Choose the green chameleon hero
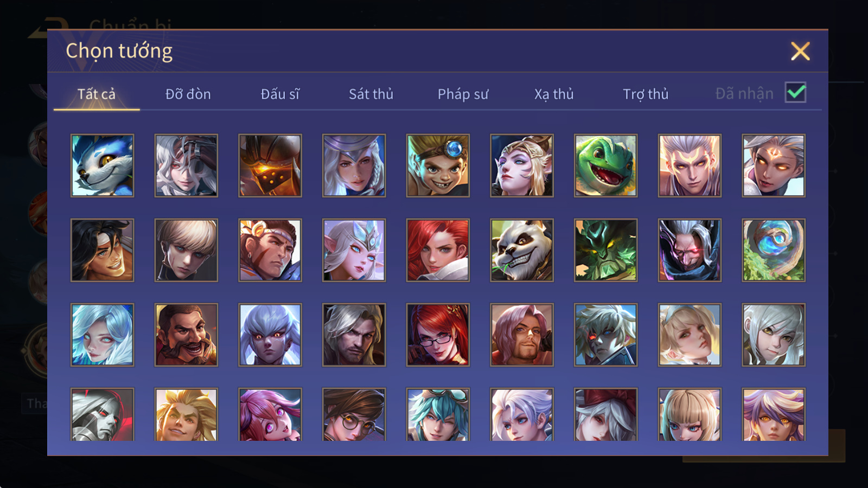Image resolution: width=868 pixels, height=488 pixels. (605, 165)
